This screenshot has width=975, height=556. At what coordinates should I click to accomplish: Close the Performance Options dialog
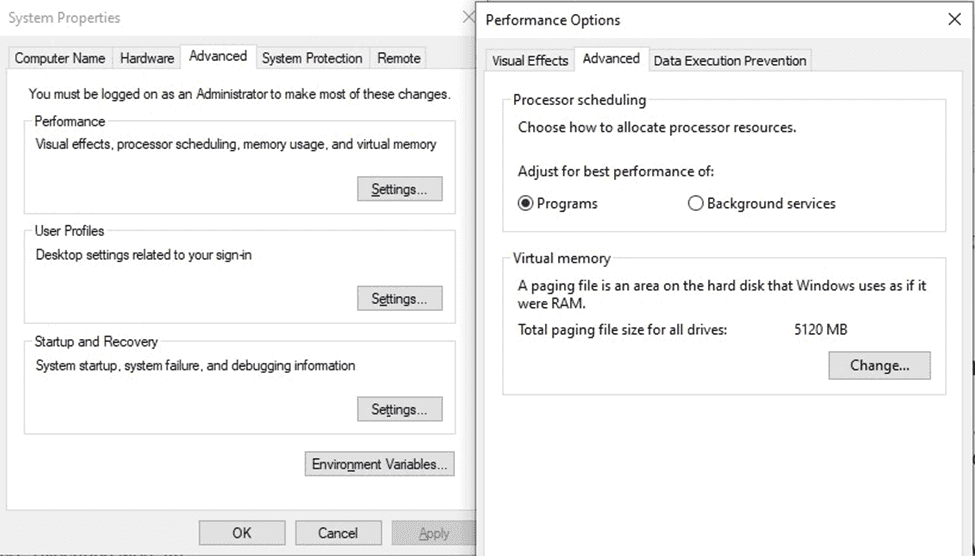(x=954, y=19)
